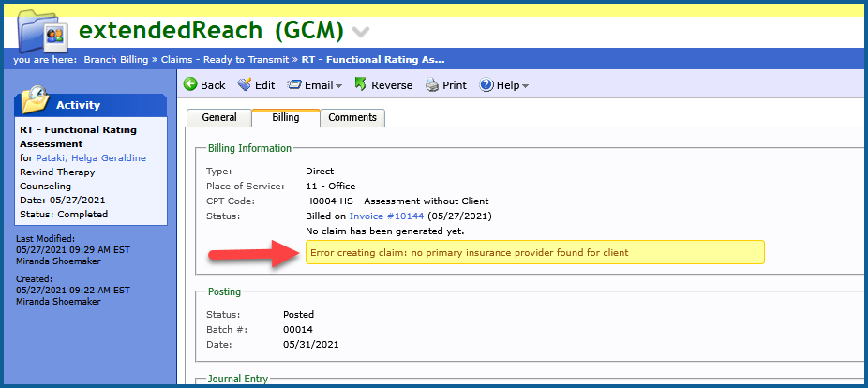868x388 pixels.
Task: Click the Billing Information section heading
Action: (x=249, y=148)
